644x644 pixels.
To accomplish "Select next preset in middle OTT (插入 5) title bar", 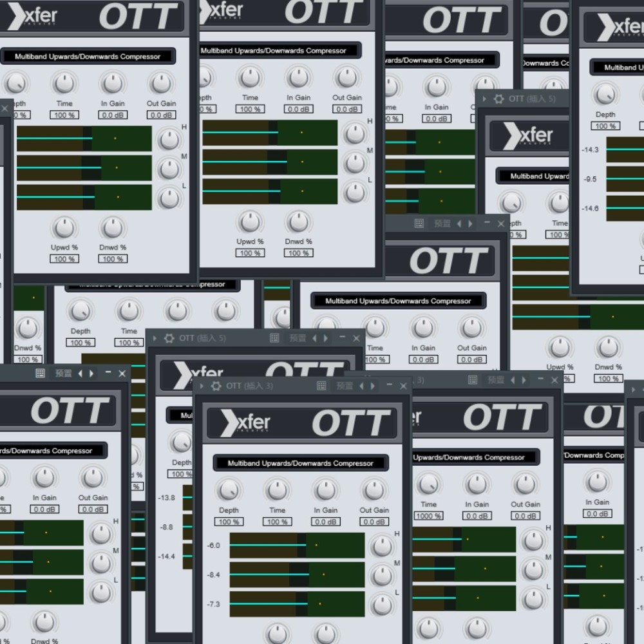I will (x=326, y=338).
